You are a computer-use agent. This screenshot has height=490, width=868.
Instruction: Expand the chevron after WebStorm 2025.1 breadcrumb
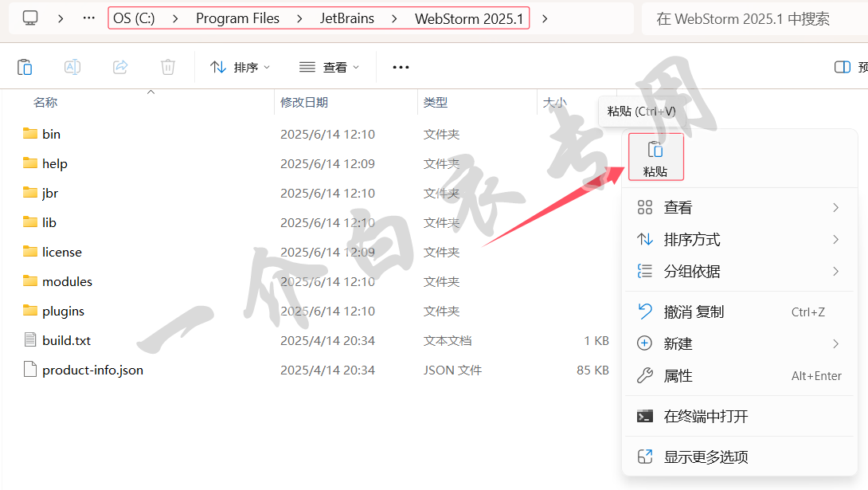click(x=545, y=18)
